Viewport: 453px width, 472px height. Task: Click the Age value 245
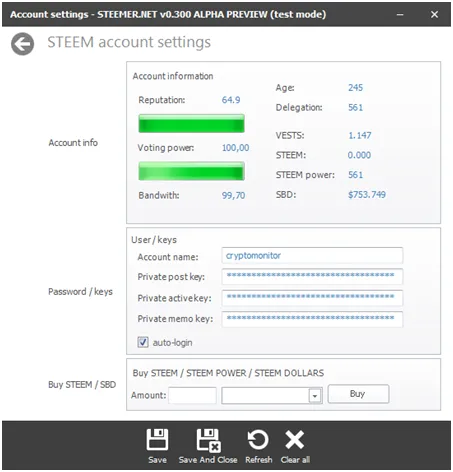click(x=355, y=88)
